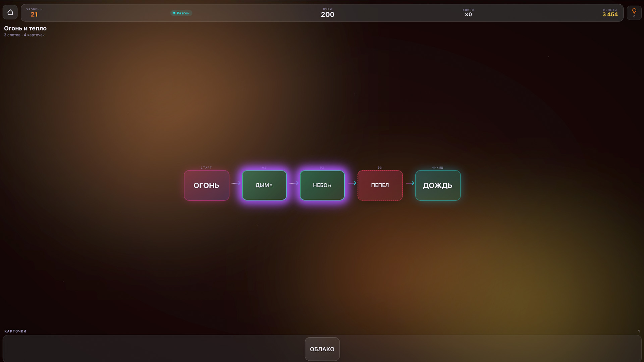Viewport: 644px width, 362px height.
Task: Click the ДОЖДЬ finish card
Action: tap(438, 185)
